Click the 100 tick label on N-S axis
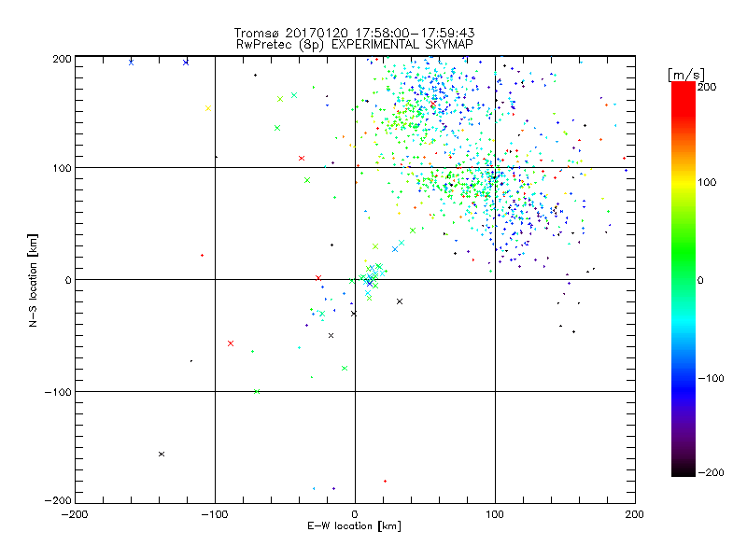 pyautogui.click(x=62, y=168)
